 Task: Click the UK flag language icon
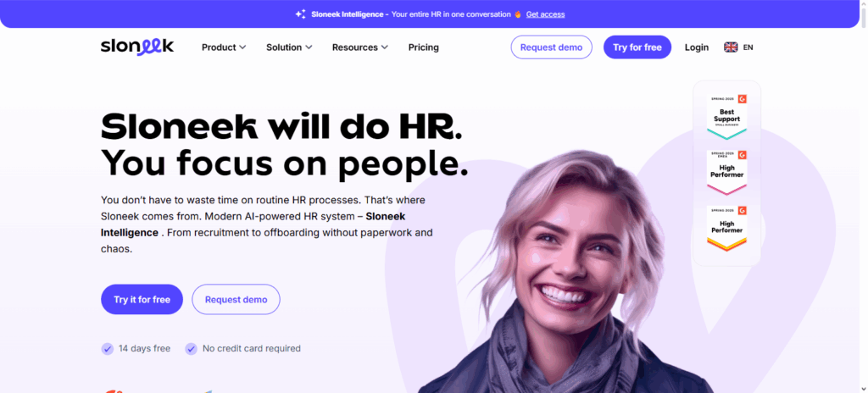731,47
